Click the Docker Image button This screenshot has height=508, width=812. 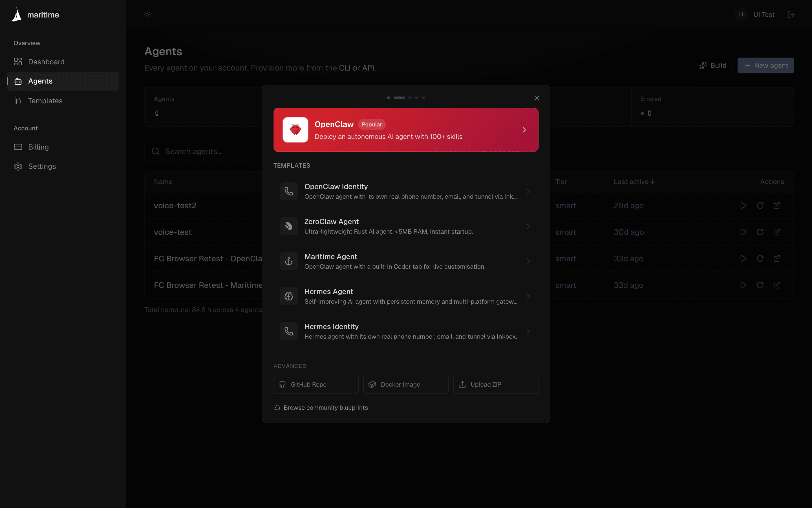[x=406, y=384]
